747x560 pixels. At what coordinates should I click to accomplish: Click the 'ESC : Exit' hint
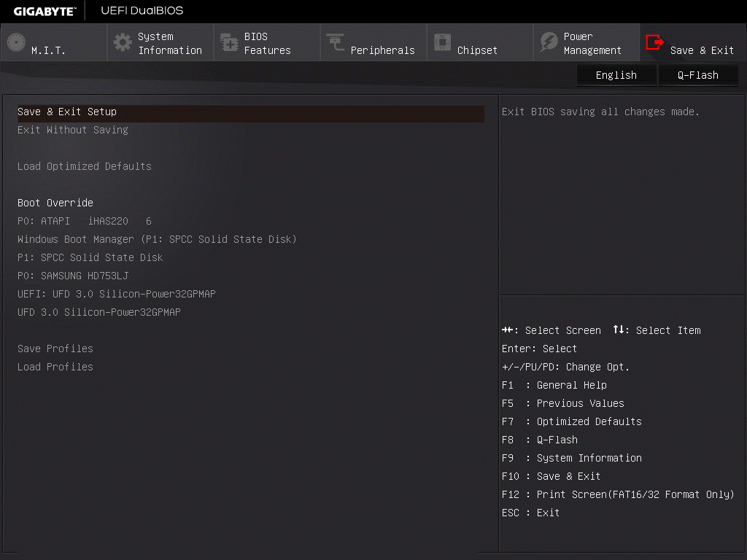coord(531,513)
